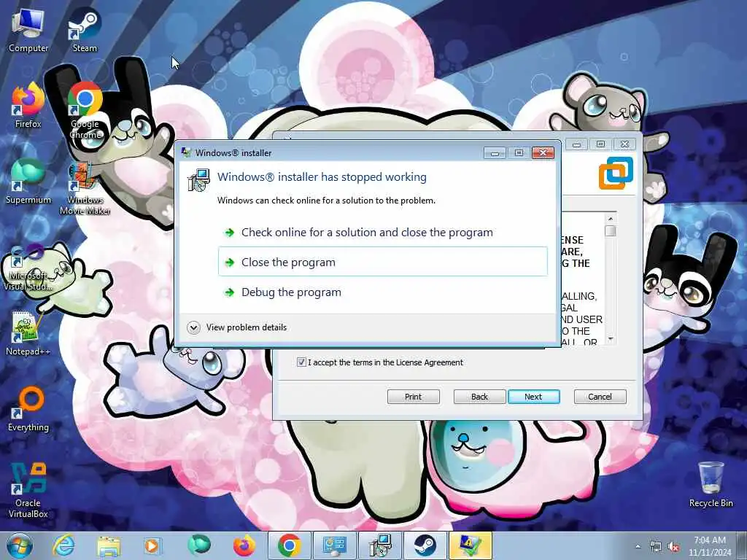Switch to Chrome window in taskbar
Screen dimensions: 747x560
(289, 545)
